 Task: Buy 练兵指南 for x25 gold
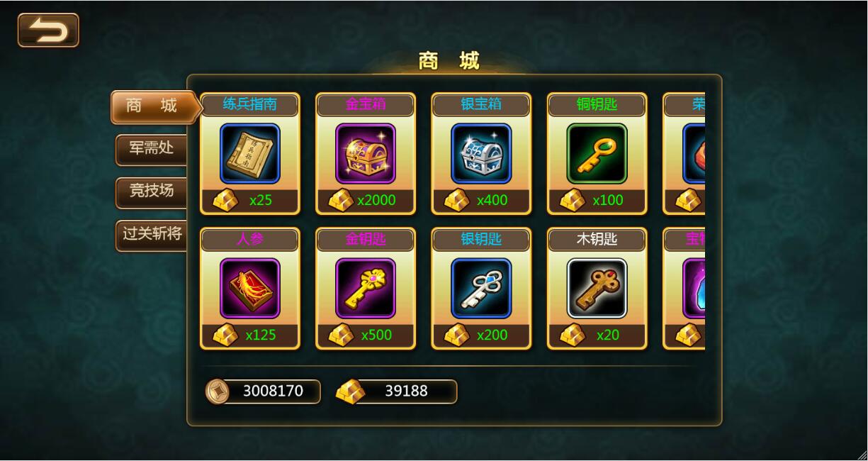tap(250, 201)
